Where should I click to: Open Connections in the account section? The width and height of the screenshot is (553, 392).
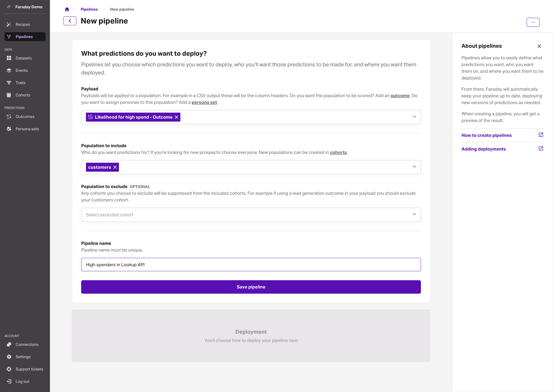click(x=27, y=344)
